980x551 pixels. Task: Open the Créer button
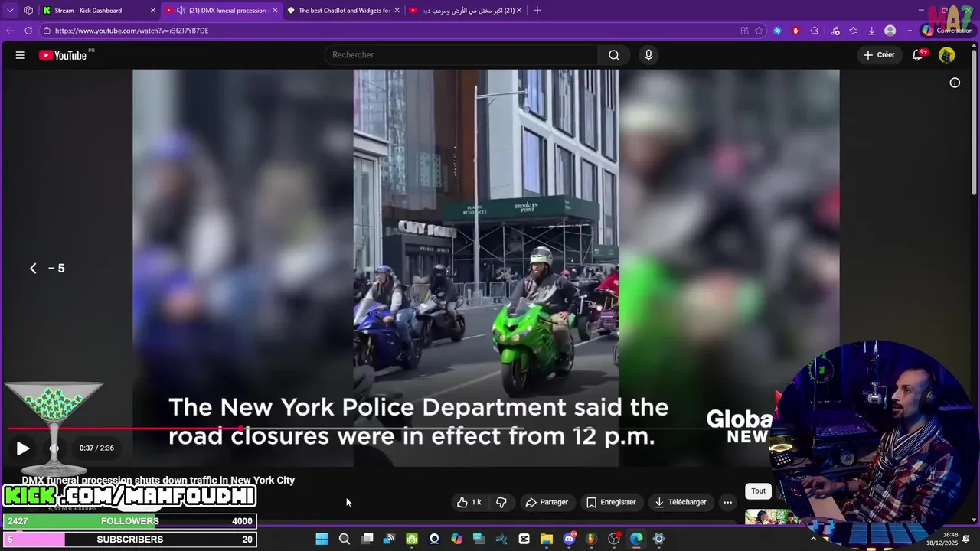(879, 55)
